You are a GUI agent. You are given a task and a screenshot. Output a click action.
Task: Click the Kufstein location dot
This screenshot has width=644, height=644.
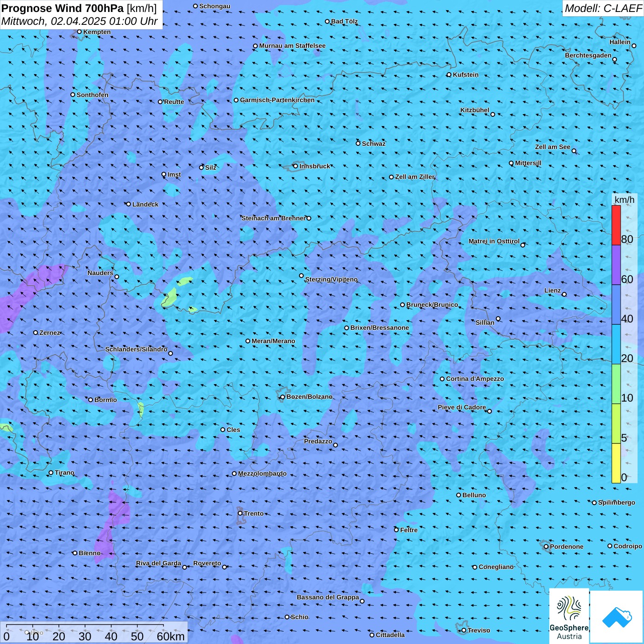(x=449, y=75)
